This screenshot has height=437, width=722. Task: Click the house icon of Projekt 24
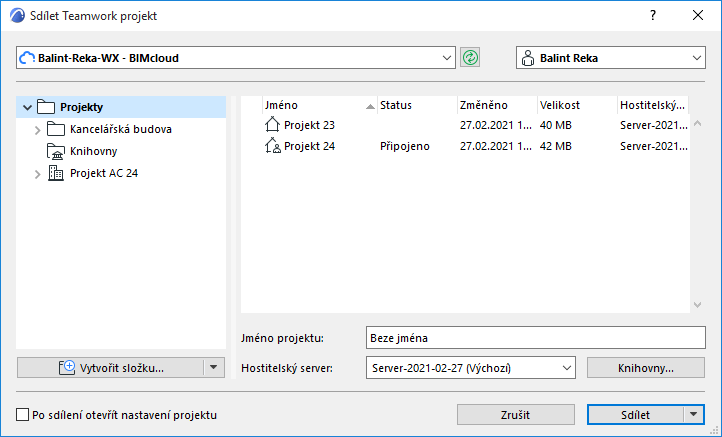[x=272, y=146]
